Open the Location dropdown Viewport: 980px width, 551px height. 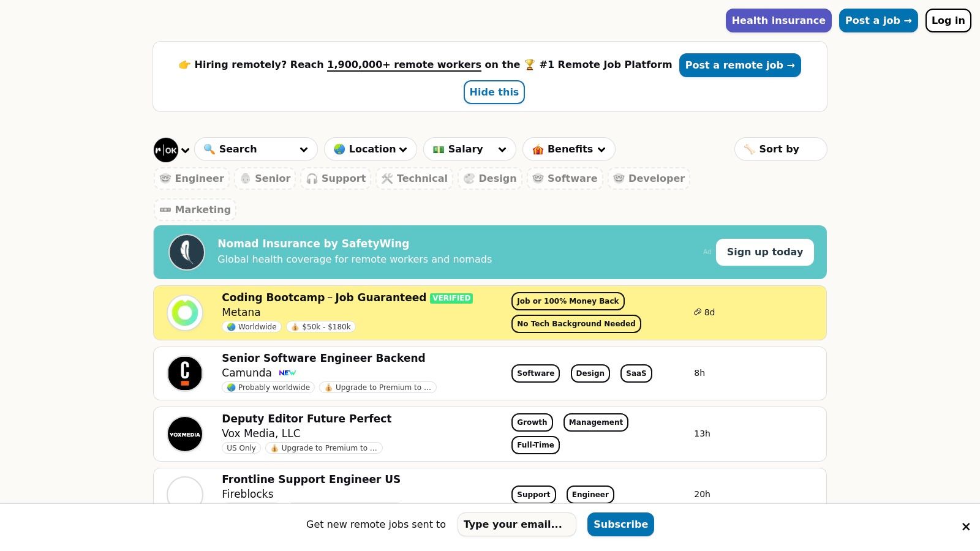(x=370, y=149)
